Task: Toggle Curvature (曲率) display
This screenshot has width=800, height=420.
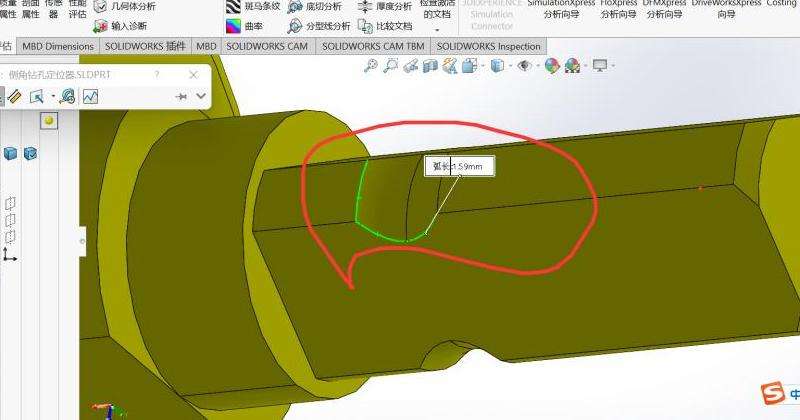Action: click(x=244, y=26)
